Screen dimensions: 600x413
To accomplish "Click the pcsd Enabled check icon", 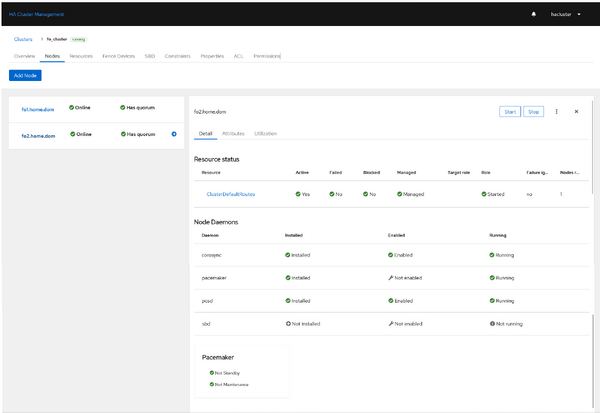I will (391, 301).
